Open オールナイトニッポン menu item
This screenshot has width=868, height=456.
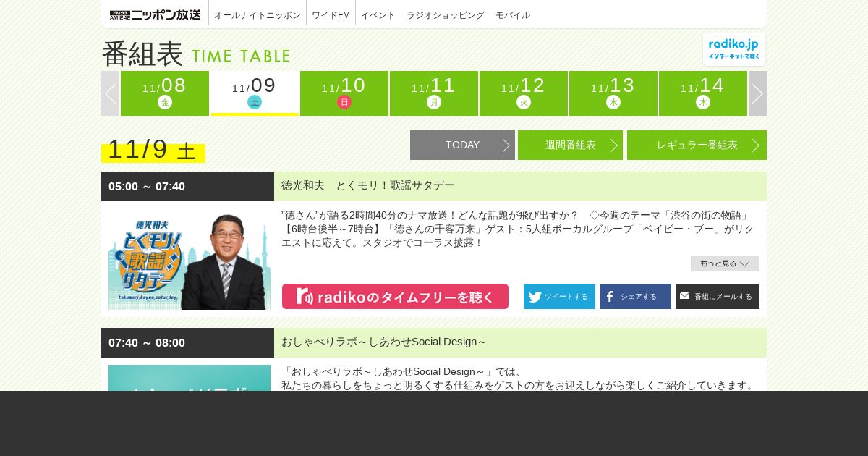tap(258, 15)
